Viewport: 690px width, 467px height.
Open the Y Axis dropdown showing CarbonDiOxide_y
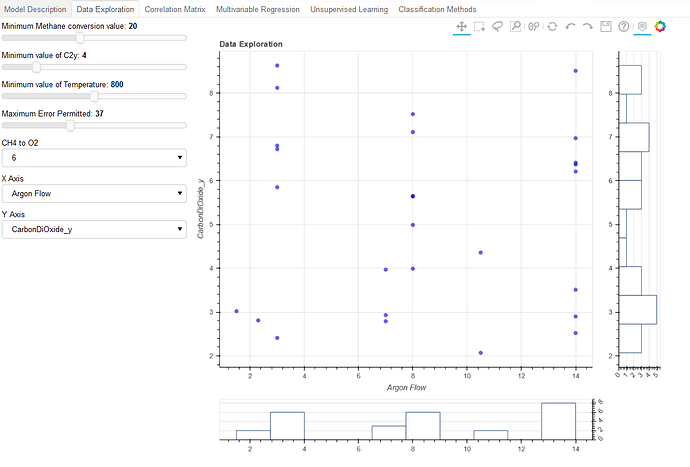pyautogui.click(x=94, y=229)
